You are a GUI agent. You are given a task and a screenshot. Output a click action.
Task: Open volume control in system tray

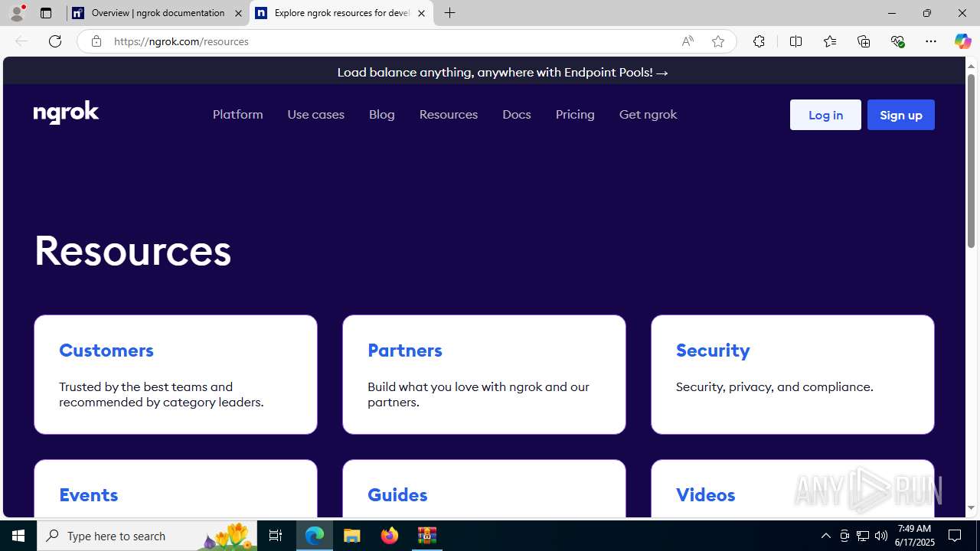(x=881, y=536)
